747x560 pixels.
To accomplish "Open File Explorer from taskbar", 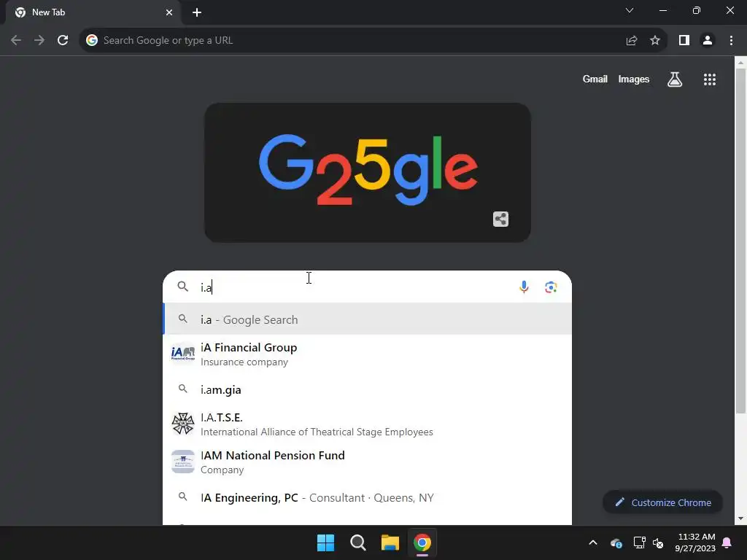I will (x=390, y=542).
